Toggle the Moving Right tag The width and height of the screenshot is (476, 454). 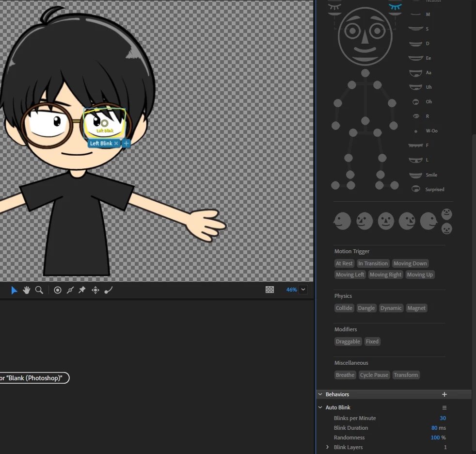pos(385,275)
